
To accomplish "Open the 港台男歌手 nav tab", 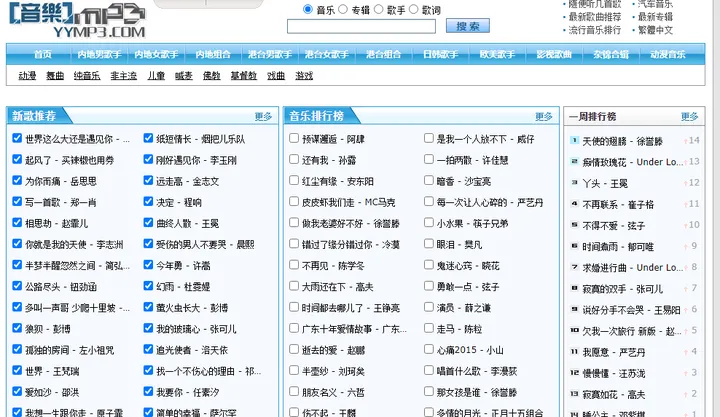I will [x=270, y=54].
